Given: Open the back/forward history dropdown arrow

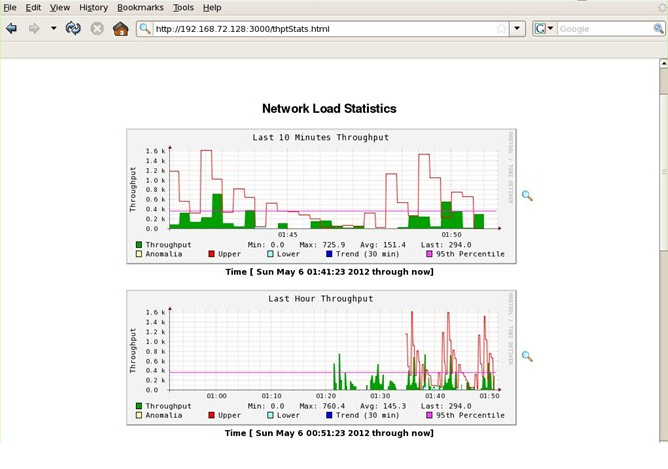Looking at the screenshot, I should tap(53, 29).
